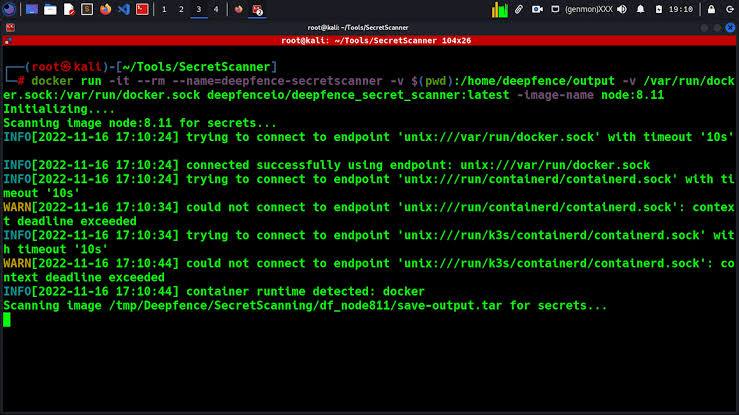Open Visual Studio Code launcher
The width and height of the screenshot is (739, 415).
[123, 9]
